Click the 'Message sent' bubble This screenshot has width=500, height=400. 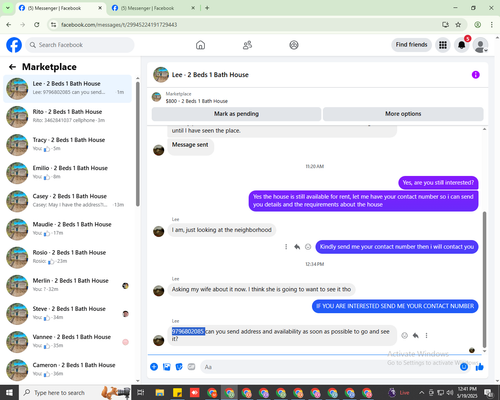pos(190,146)
